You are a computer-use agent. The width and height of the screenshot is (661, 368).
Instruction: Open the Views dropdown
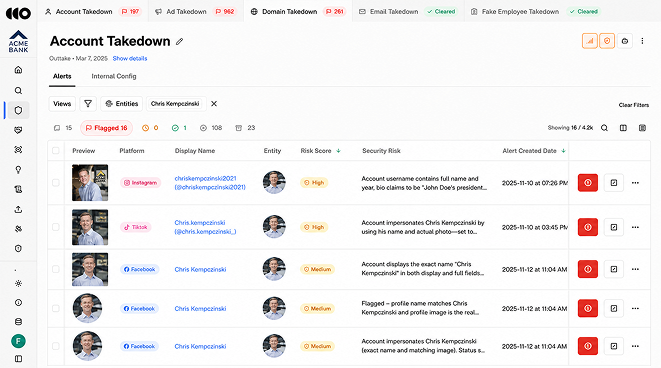point(62,104)
